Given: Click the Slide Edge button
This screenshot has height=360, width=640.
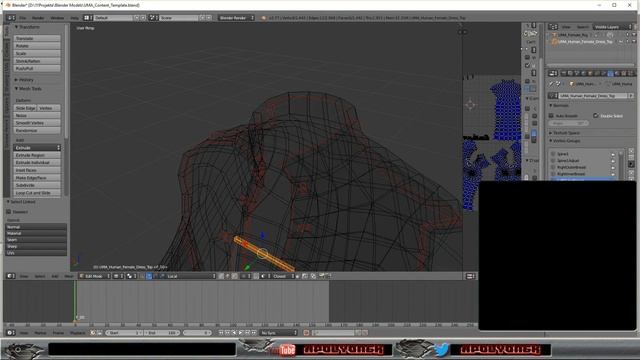Looking at the screenshot, I should 25,108.
